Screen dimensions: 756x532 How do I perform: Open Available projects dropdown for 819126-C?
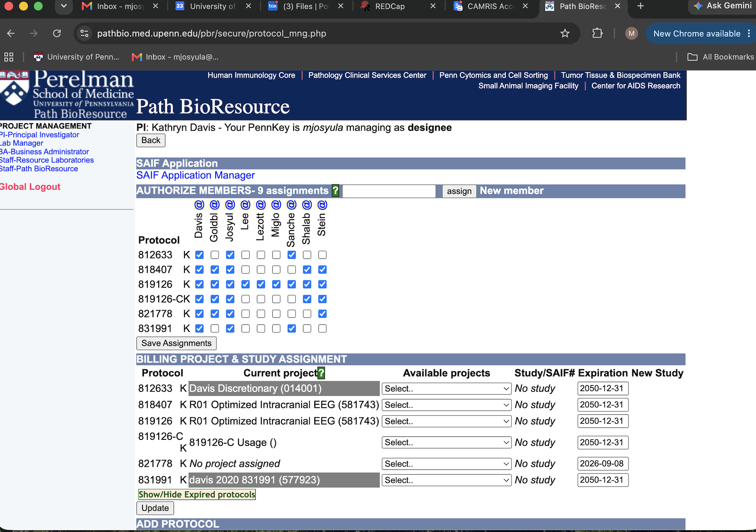(446, 442)
